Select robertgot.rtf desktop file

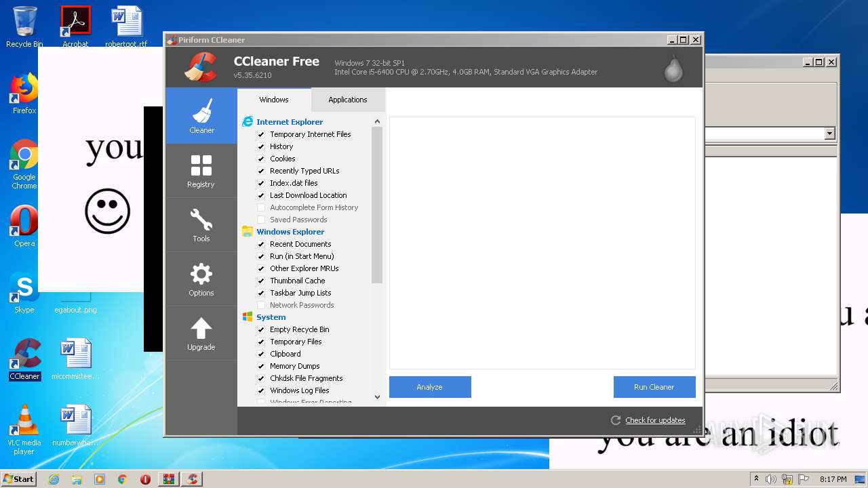tap(127, 28)
